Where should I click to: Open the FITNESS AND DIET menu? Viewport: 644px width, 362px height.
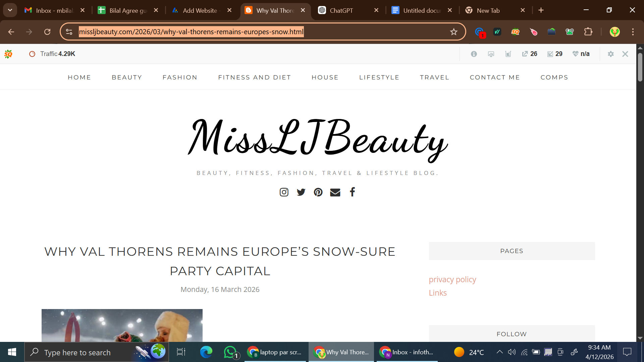[254, 77]
